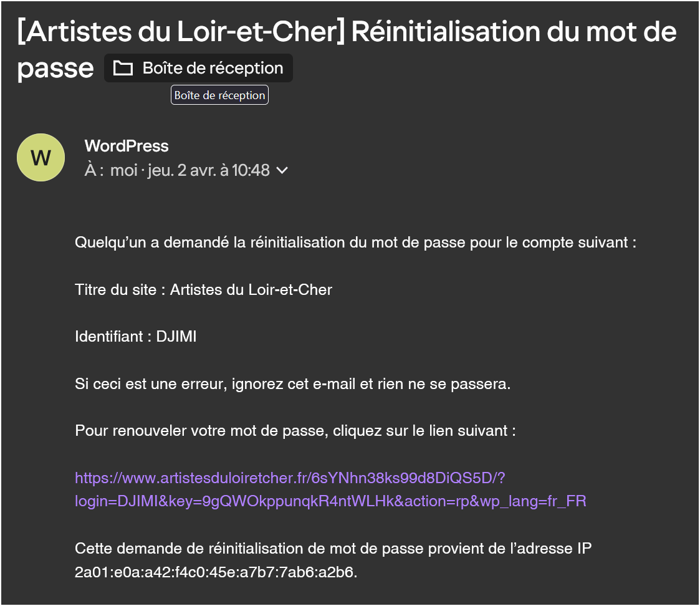The height and width of the screenshot is (606, 700).
Task: Click the email subject heading
Action: pos(347,32)
